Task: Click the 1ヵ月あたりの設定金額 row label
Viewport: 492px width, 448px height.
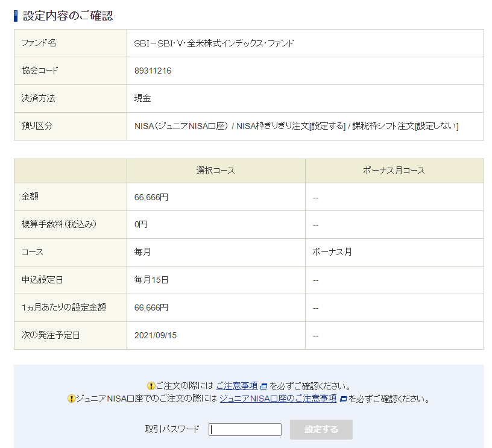Action: click(x=64, y=308)
